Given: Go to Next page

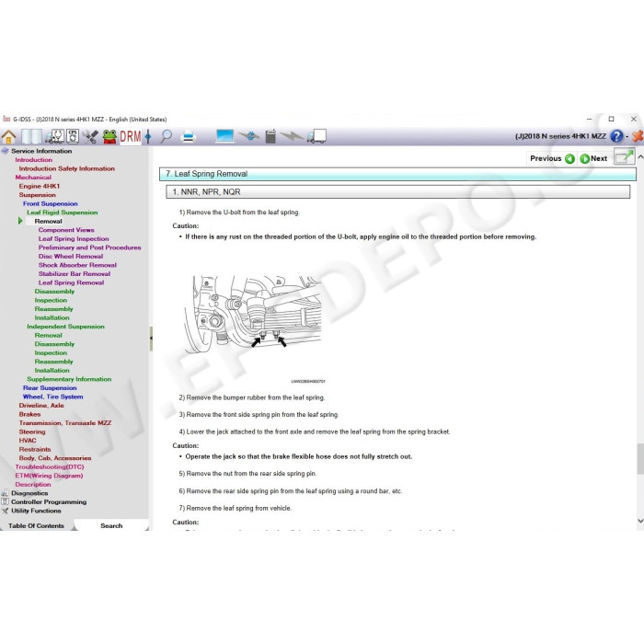Looking at the screenshot, I should pos(593,158).
